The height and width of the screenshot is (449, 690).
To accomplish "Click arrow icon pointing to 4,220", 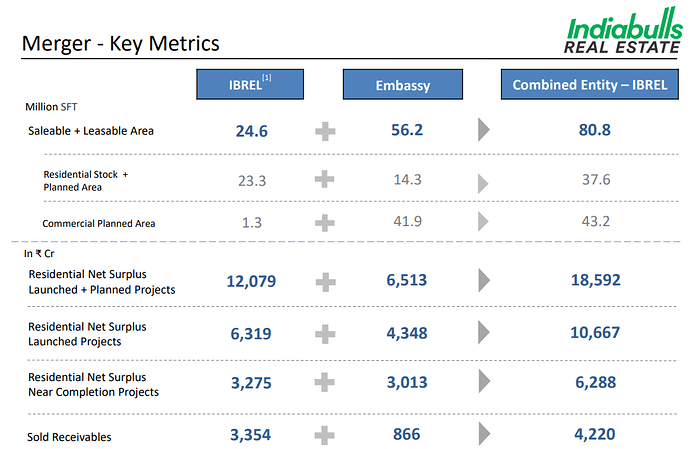I will tap(485, 435).
